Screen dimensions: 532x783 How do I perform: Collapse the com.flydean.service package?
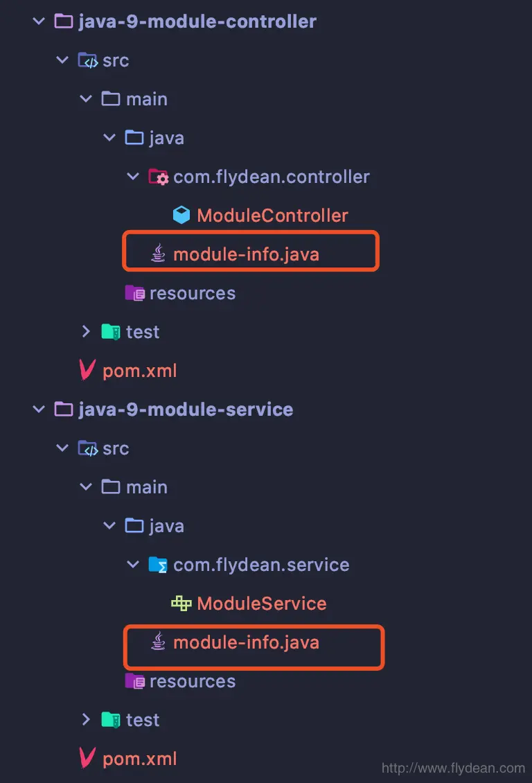pos(133,564)
